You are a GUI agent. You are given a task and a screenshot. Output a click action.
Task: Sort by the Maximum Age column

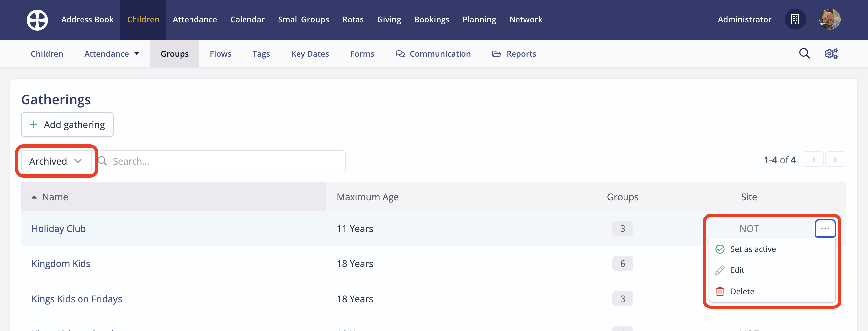(x=367, y=197)
